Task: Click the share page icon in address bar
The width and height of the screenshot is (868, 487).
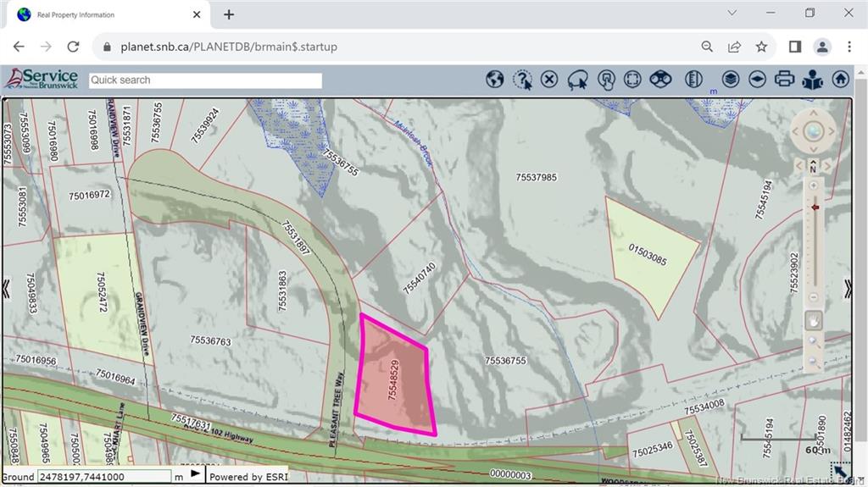Action: coord(735,47)
